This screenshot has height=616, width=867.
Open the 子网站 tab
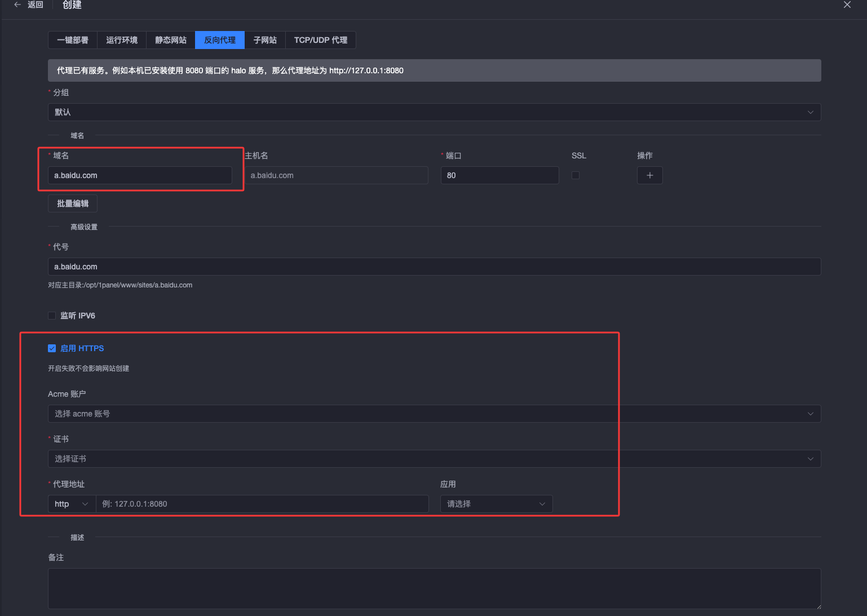click(x=265, y=40)
